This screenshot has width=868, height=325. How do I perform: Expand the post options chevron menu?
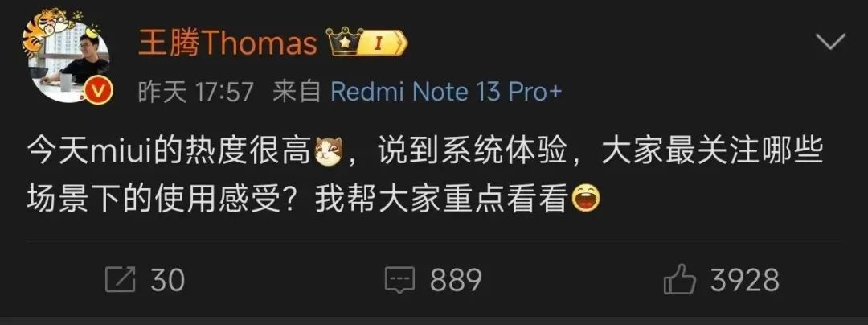[831, 42]
